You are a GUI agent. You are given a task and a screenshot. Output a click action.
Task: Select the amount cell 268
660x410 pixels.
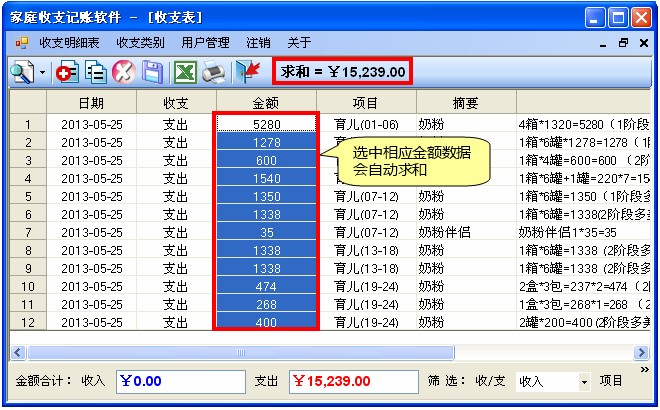pos(266,304)
